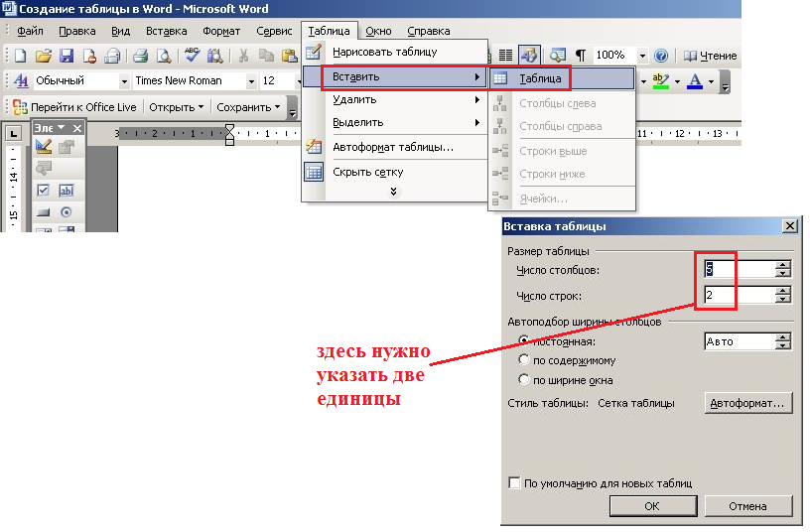Expand the style dropdown showing Обычный
The height and width of the screenshot is (532, 810).
click(124, 80)
